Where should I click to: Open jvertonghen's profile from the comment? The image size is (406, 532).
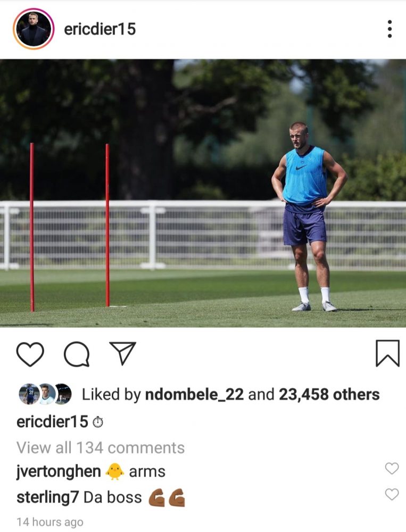tap(59, 471)
